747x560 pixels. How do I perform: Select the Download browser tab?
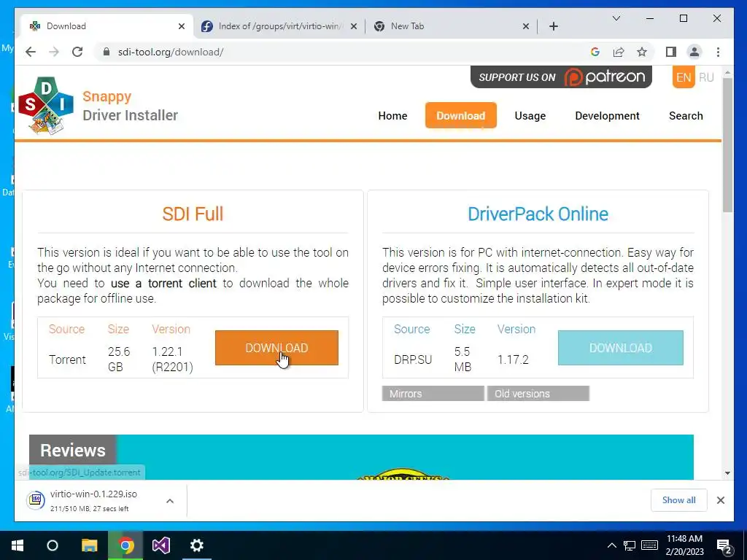pyautogui.click(x=107, y=26)
